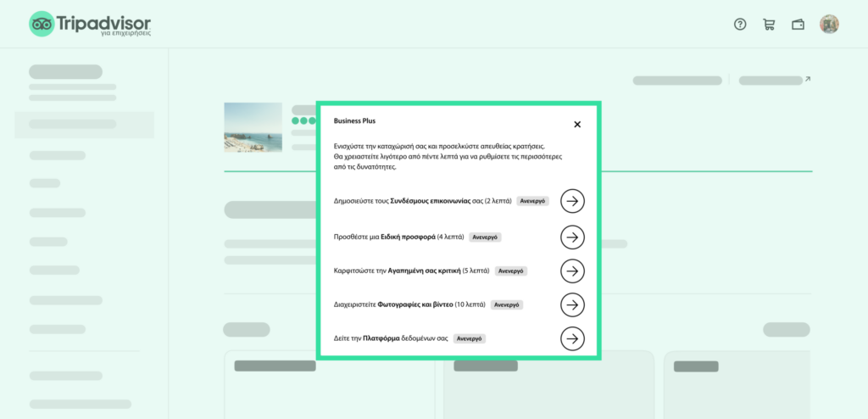Screen dimensions: 868x419
Task: Click the για επιχειρήσεις tagline under the Tripadvisor logo
Action: pos(125,33)
